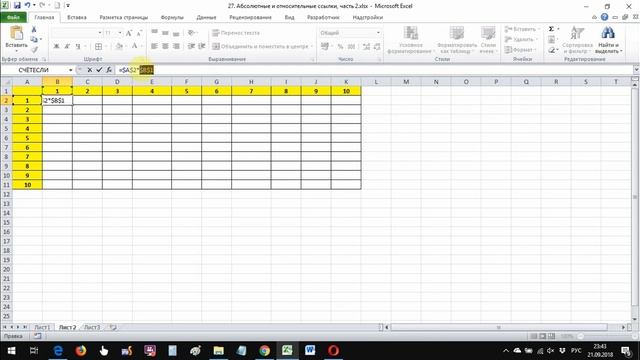The width and height of the screenshot is (640, 360).
Task: Cancel the formula entry with X
Action: [x=89, y=70]
